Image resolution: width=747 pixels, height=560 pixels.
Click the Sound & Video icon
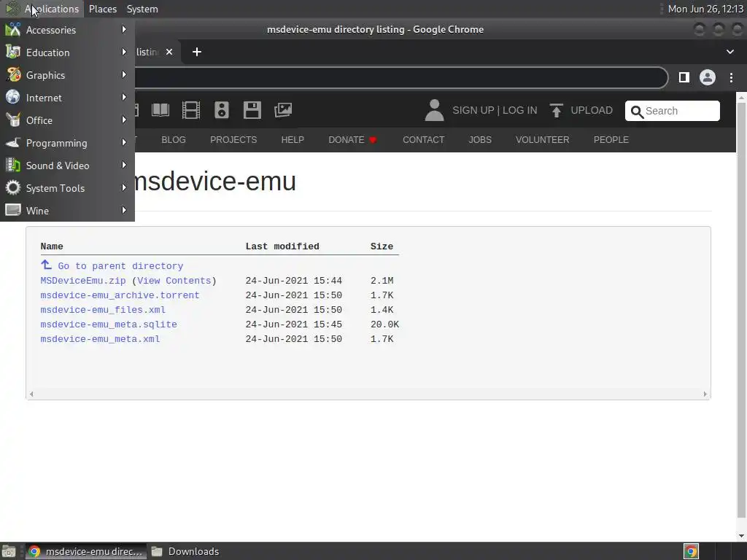(x=13, y=166)
